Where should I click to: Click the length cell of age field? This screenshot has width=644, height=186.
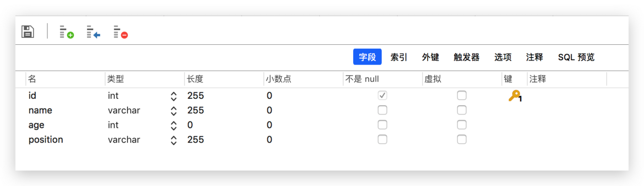[x=224, y=125]
